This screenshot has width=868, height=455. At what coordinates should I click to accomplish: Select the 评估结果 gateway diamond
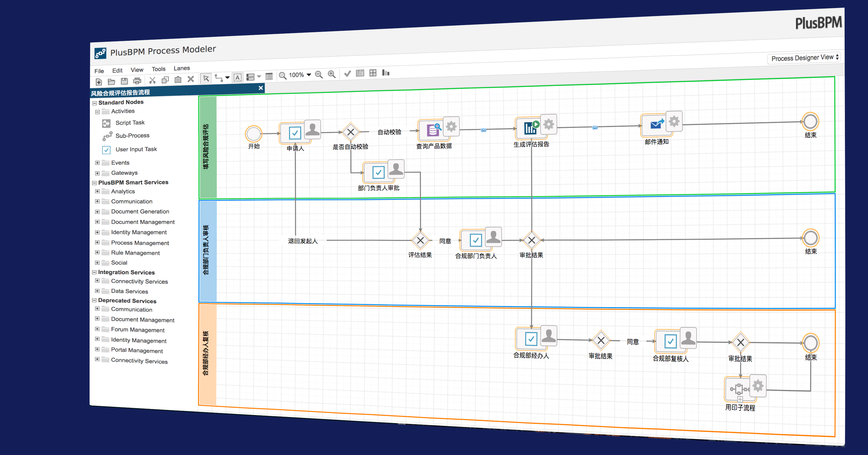point(420,240)
